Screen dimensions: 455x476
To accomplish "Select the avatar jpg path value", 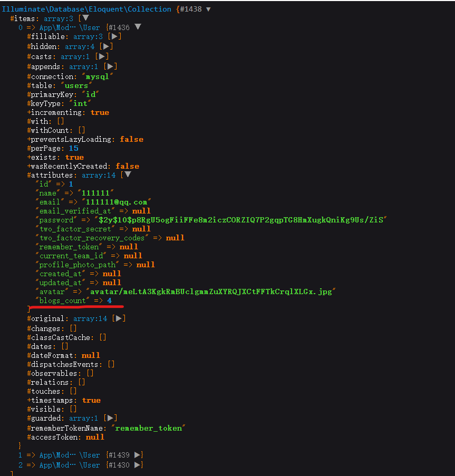I will [x=211, y=292].
